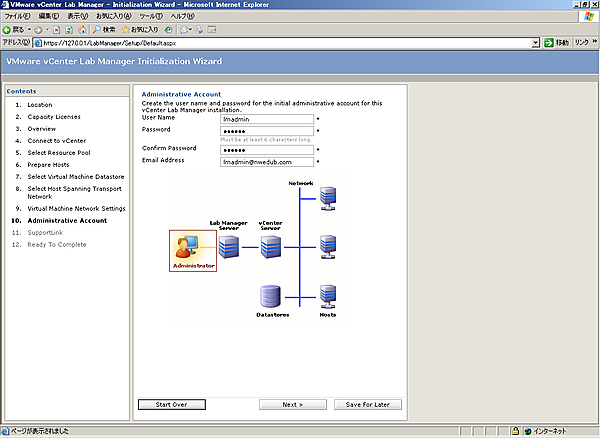Focus the Email Address input field
600x438 pixels.
coord(266,161)
